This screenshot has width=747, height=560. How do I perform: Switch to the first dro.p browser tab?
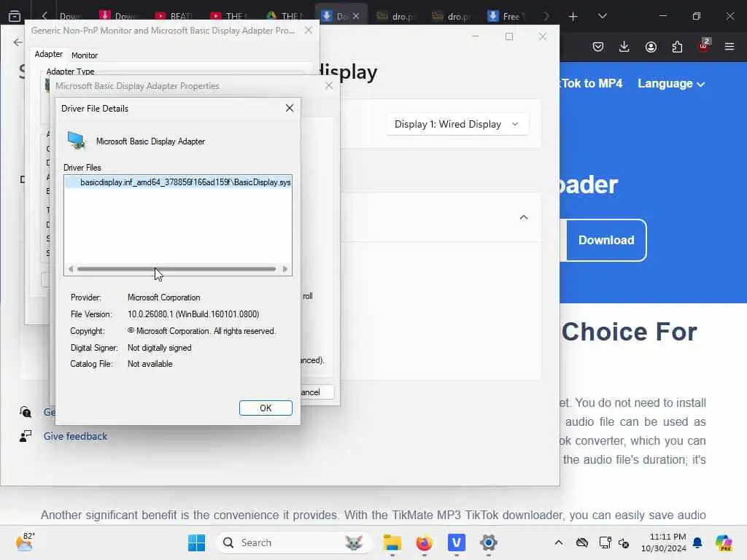click(395, 16)
